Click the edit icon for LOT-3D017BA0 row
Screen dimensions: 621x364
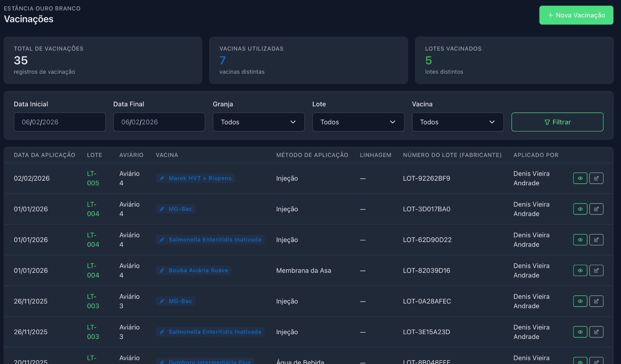tap(596, 209)
